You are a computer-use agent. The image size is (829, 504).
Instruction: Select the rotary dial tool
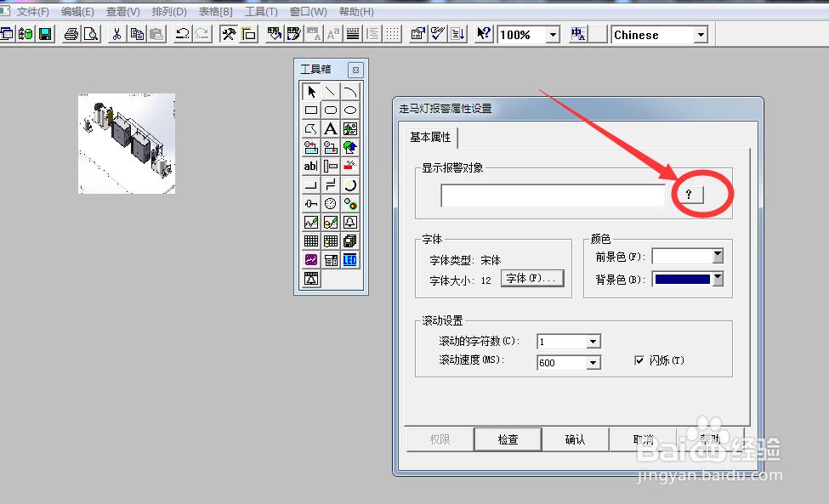pyautogui.click(x=350, y=185)
